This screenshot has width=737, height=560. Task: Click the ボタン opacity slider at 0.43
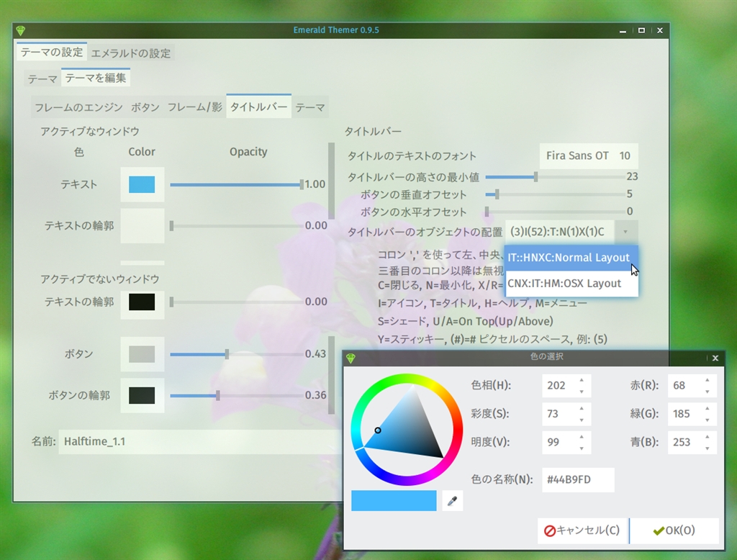pos(236,354)
